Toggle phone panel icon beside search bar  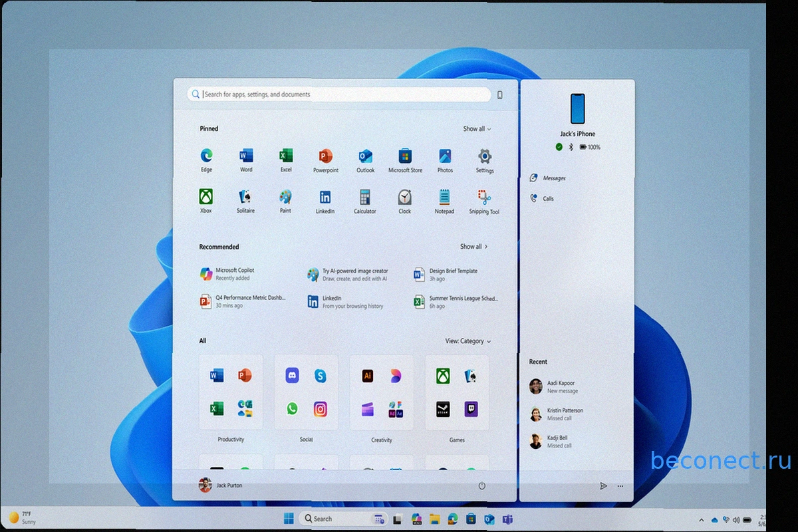500,95
